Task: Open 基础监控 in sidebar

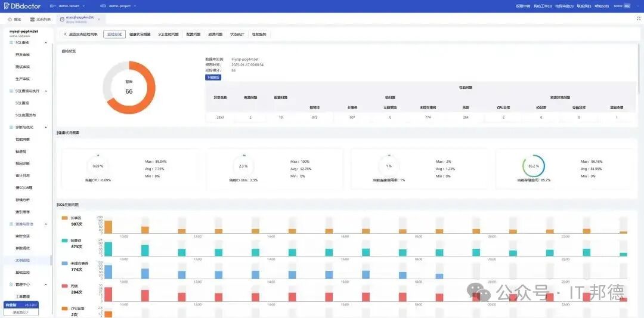Action: [23, 273]
